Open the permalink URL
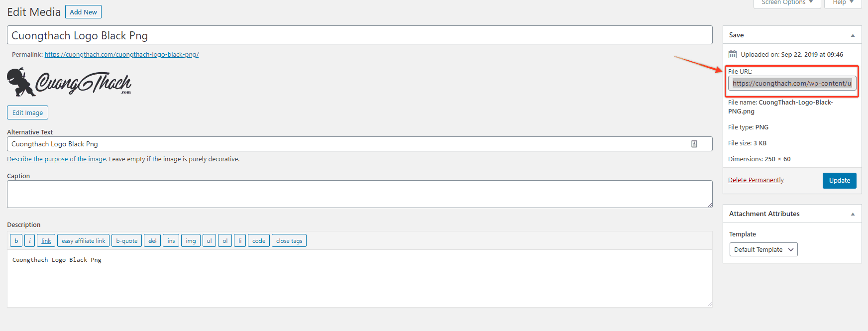868x331 pixels. coord(121,55)
